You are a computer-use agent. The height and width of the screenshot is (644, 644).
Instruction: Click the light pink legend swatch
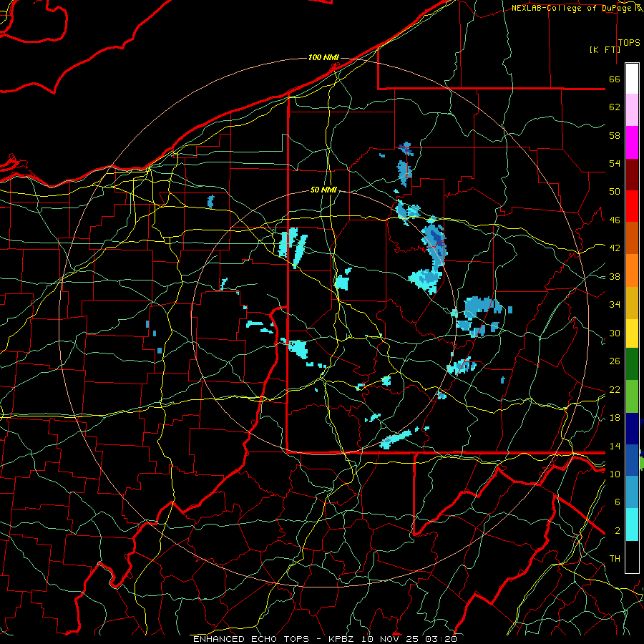pos(632,110)
